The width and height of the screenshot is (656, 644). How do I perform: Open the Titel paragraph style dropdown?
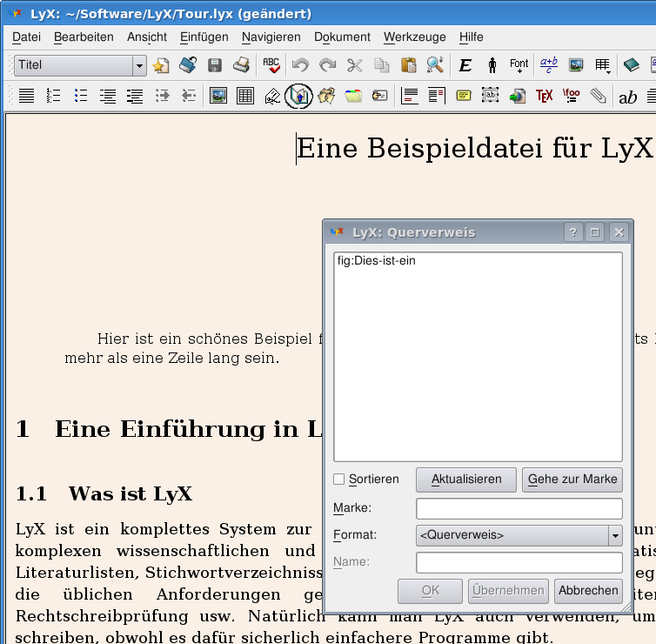click(80, 65)
